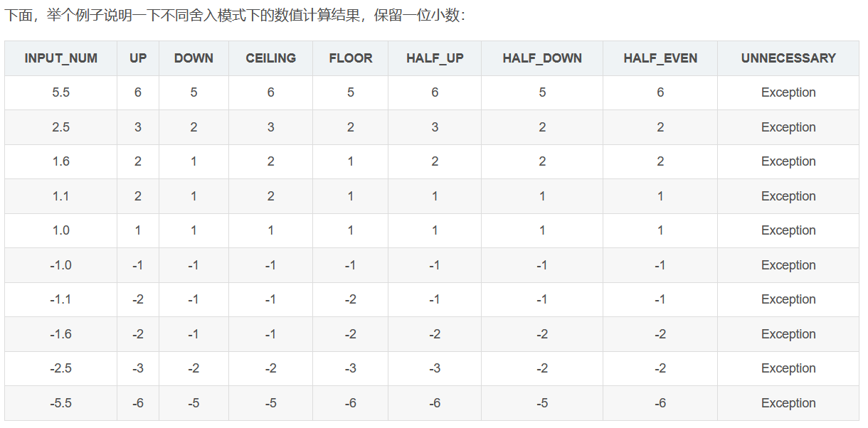
Task: Click the HALF_EVEN value for 2.5 row
Action: pyautogui.click(x=660, y=127)
